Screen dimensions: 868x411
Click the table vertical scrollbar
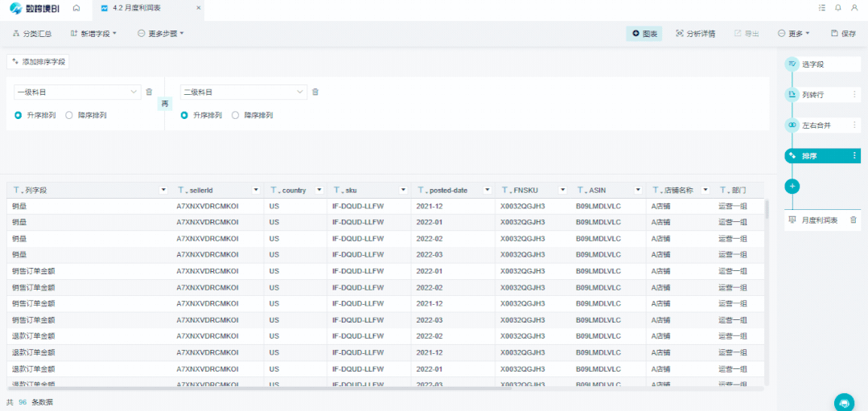click(x=767, y=209)
